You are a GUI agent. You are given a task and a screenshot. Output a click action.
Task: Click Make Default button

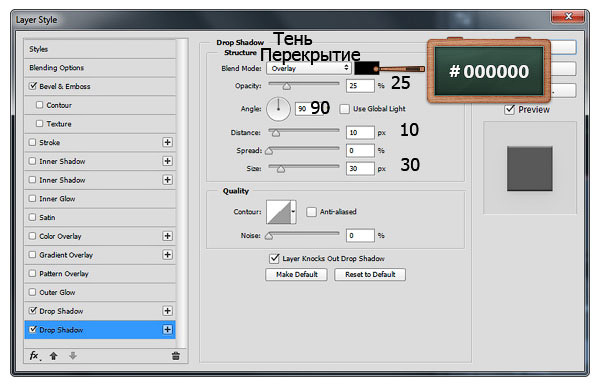[x=297, y=274]
